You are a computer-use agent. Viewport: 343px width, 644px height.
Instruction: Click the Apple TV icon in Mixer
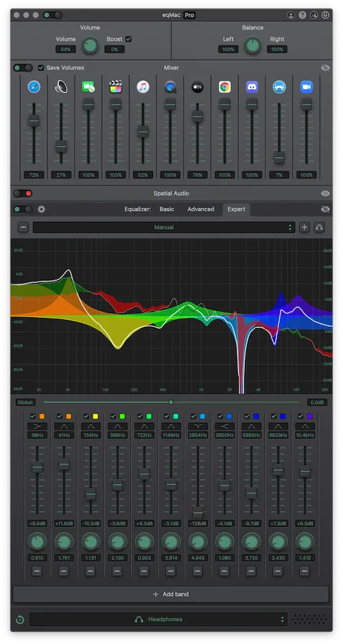[x=198, y=86]
